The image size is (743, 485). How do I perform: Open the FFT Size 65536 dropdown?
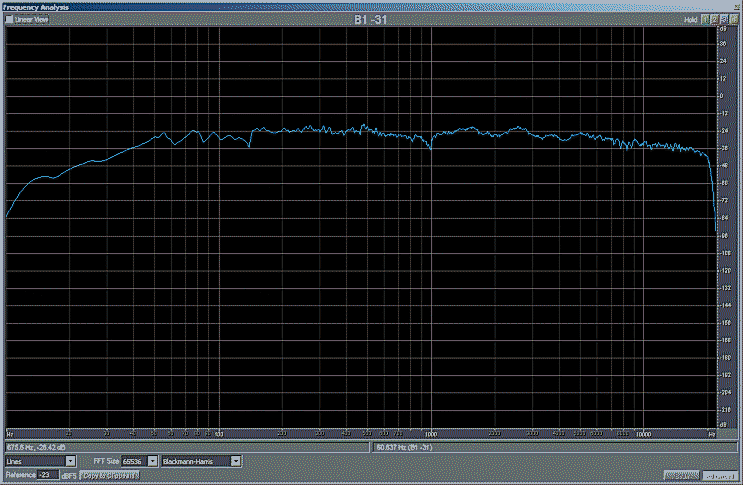point(139,461)
